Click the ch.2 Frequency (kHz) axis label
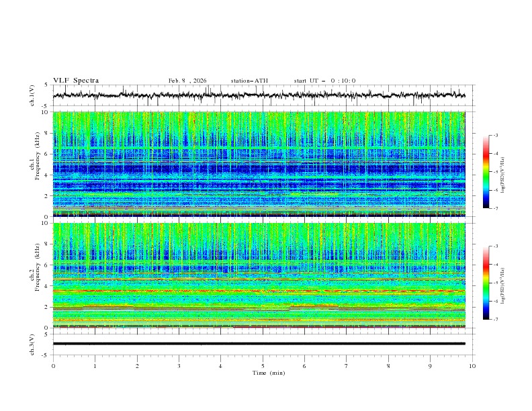This screenshot has height=411, width=532. click(x=39, y=267)
